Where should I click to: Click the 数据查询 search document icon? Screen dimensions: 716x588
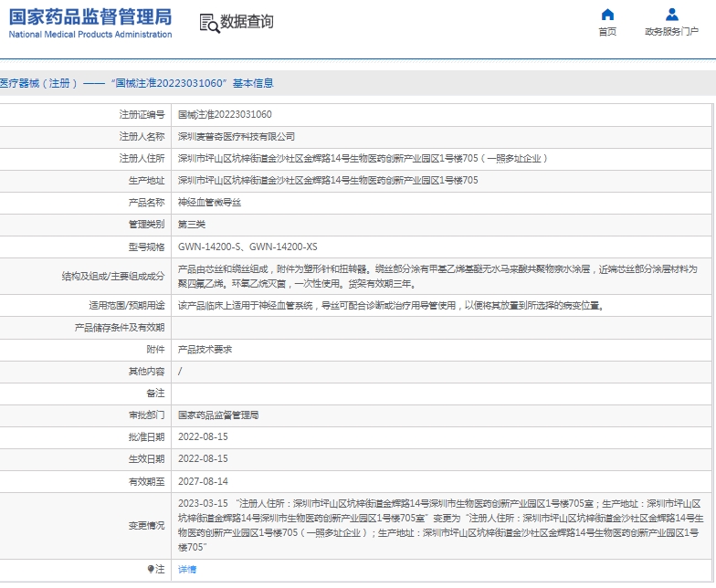pyautogui.click(x=210, y=23)
